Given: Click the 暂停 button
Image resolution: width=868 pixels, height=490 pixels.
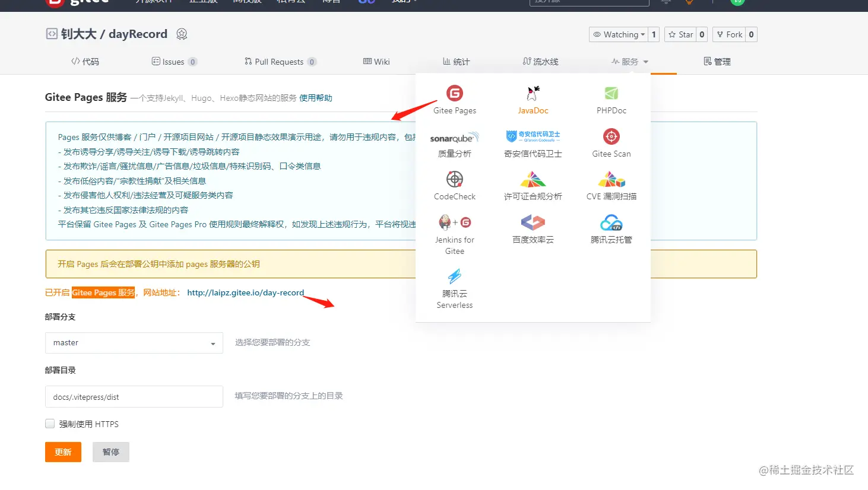Looking at the screenshot, I should pos(111,452).
